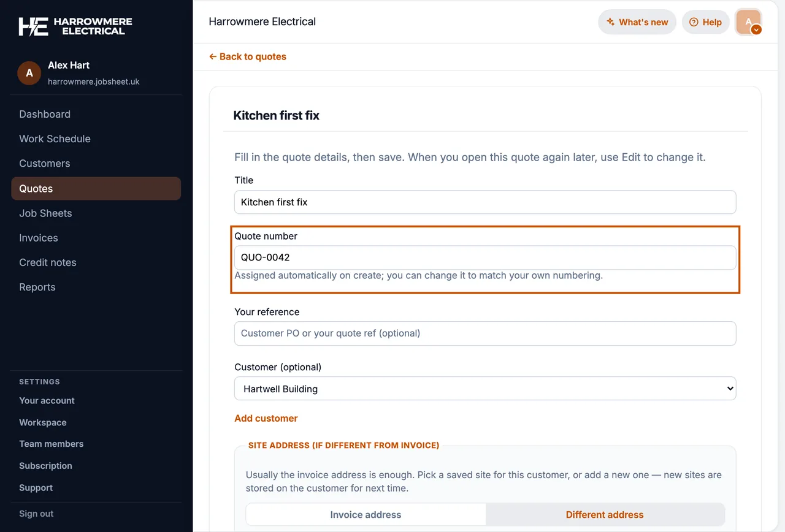785x532 pixels.
Task: Open the Help button
Action: [x=705, y=22]
